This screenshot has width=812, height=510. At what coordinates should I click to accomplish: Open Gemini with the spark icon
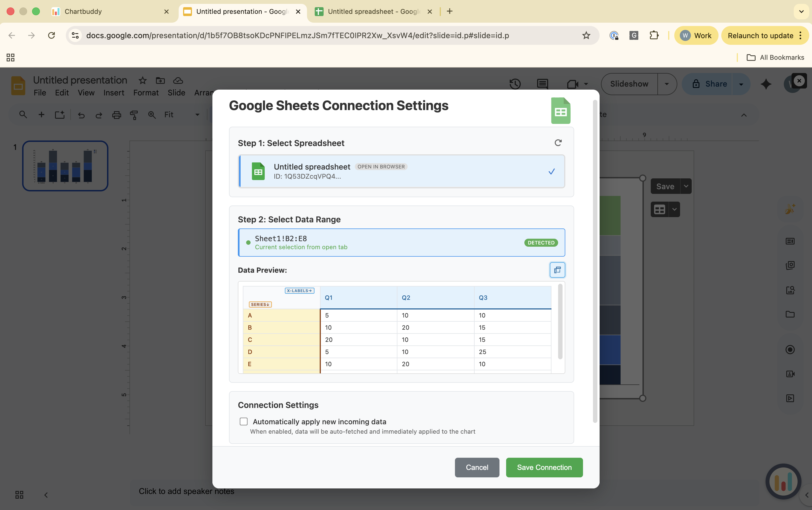click(766, 84)
